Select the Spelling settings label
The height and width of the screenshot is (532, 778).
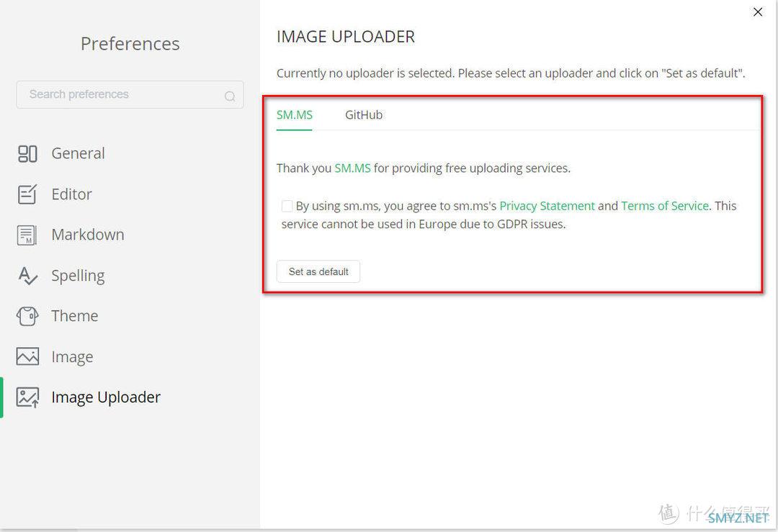click(x=78, y=276)
